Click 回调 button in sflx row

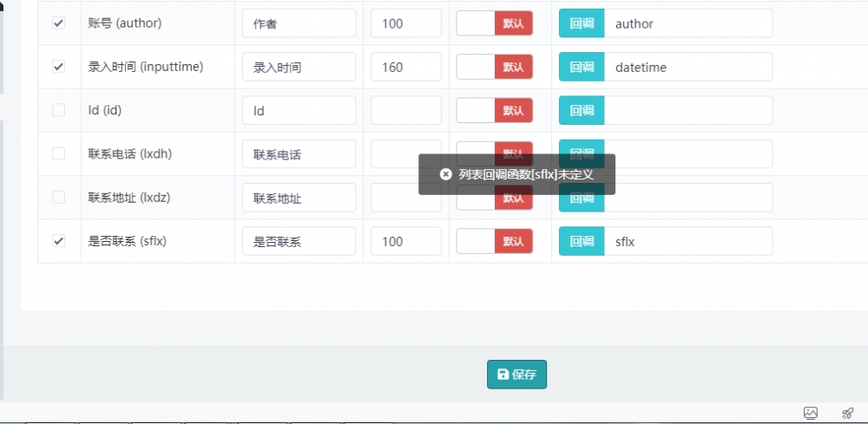click(582, 242)
